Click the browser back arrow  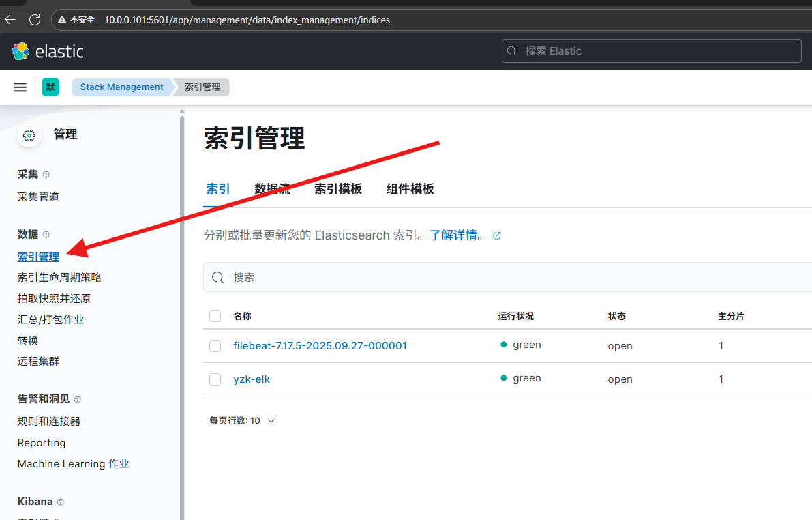(10, 20)
